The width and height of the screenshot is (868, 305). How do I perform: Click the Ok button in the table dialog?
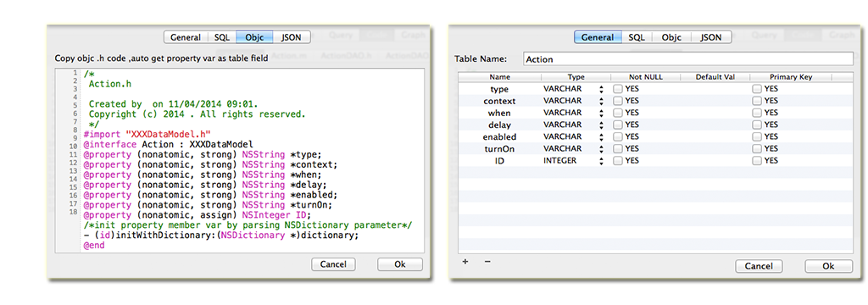[828, 266]
